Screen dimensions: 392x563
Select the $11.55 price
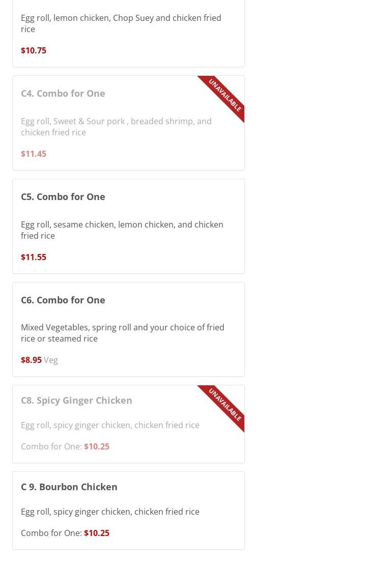click(x=34, y=257)
